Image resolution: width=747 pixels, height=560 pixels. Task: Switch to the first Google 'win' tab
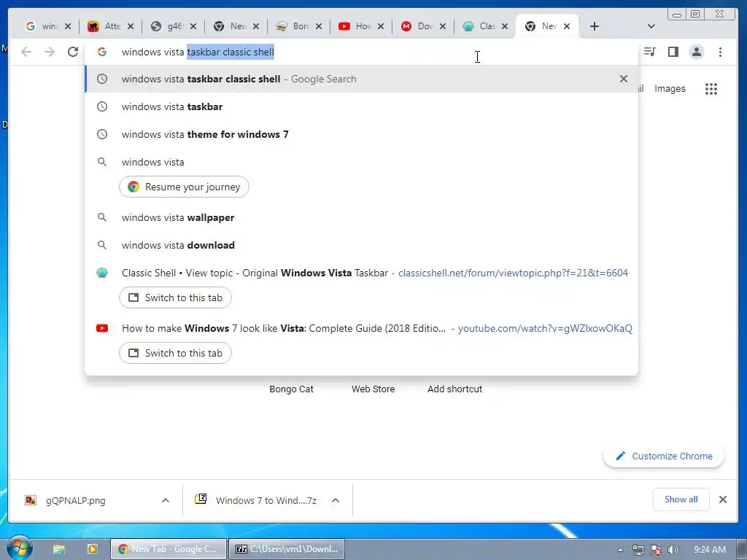(42, 26)
